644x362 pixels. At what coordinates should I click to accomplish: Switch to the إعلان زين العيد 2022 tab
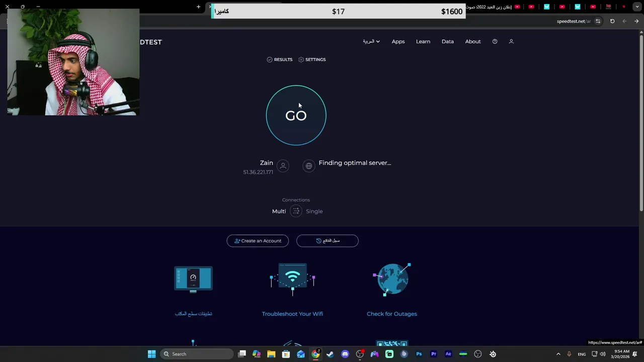493,7
